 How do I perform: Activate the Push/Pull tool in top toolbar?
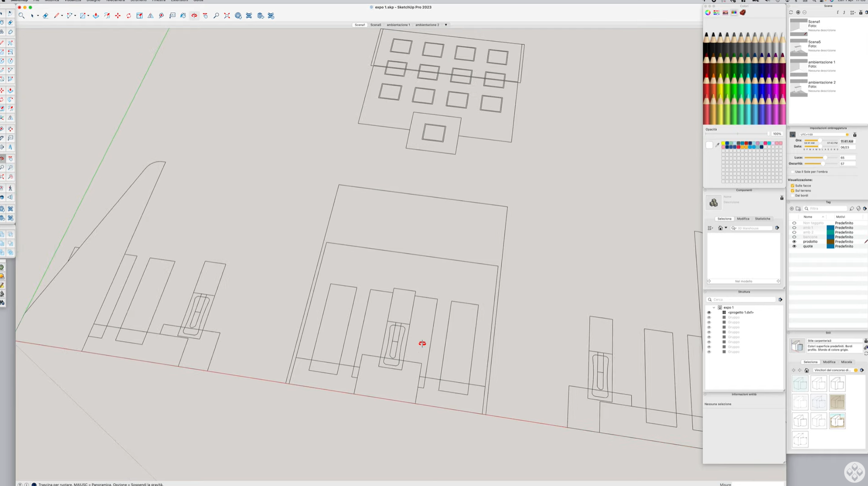[96, 16]
